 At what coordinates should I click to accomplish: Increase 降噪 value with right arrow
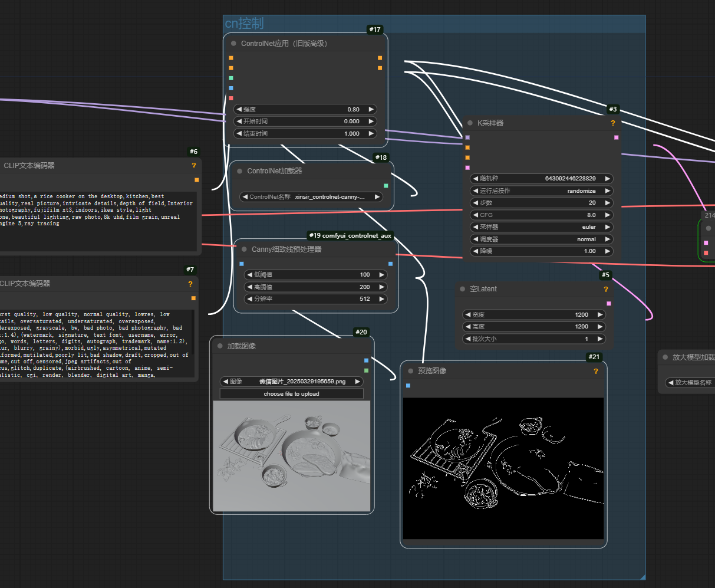pyautogui.click(x=608, y=251)
